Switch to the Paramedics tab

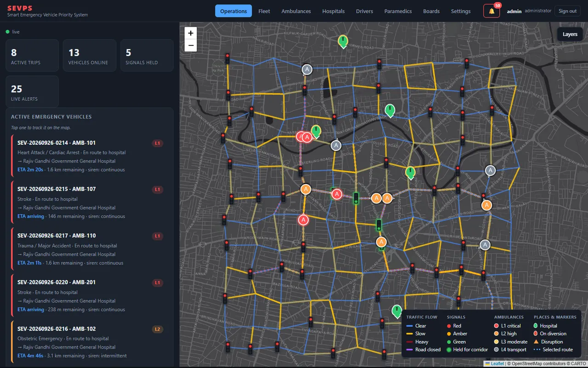(398, 11)
